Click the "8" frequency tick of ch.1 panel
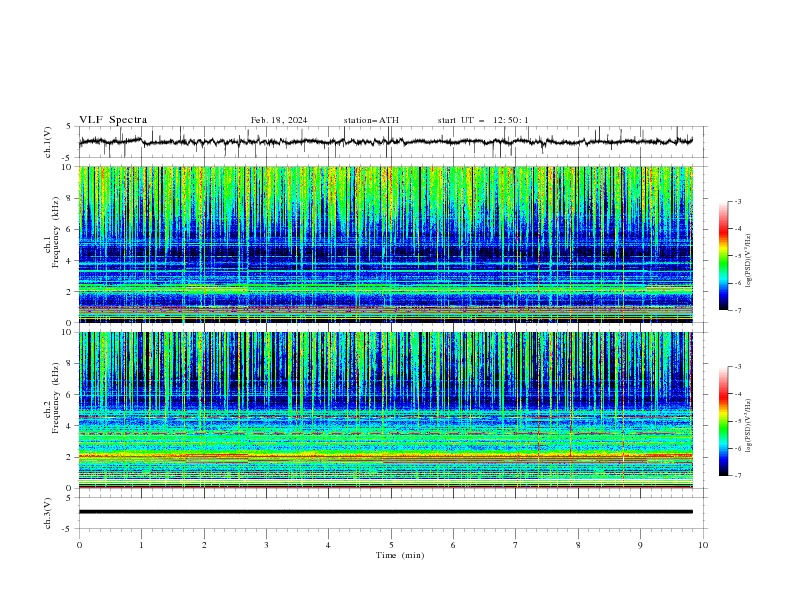Viewport: 792px width, 612px height. (x=70, y=198)
